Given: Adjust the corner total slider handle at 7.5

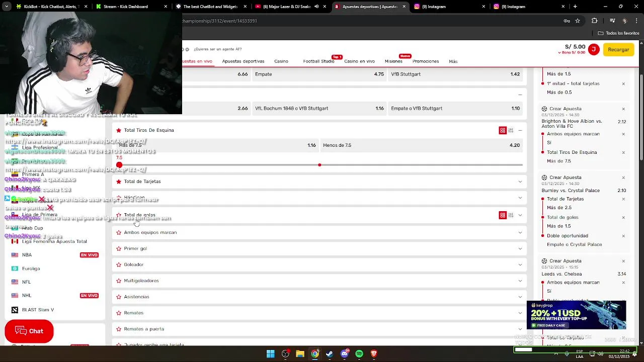Looking at the screenshot, I should click(x=119, y=165).
